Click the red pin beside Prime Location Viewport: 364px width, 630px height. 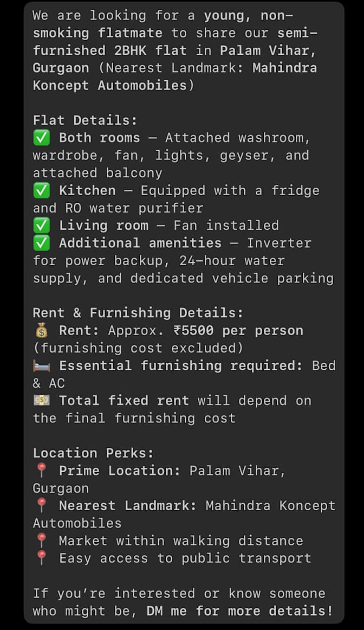pyautogui.click(x=41, y=470)
